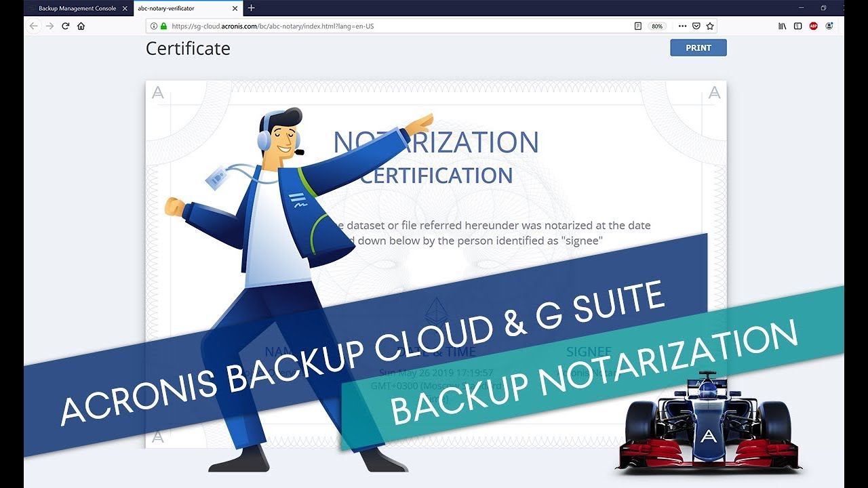Save page to Pocket
Viewport: 868px width, 488px height.
point(696,26)
